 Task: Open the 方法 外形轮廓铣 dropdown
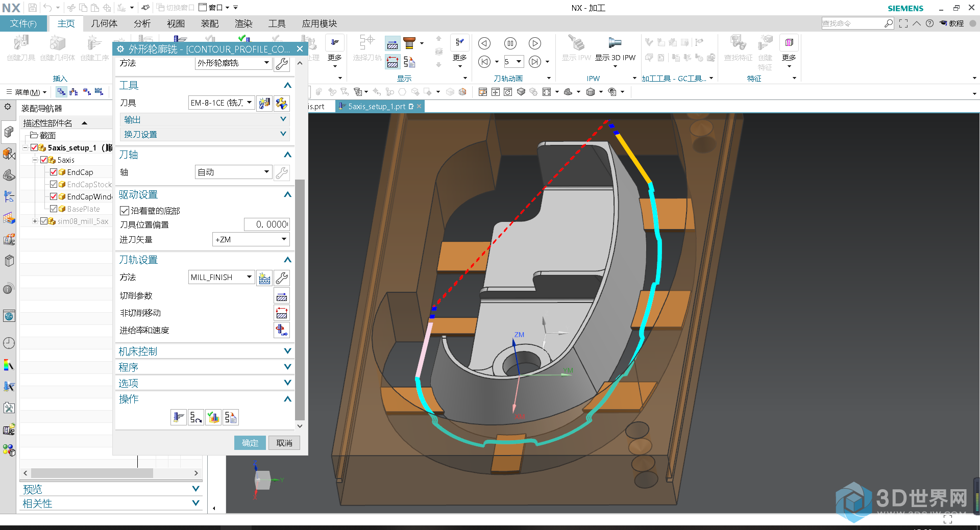[x=233, y=63]
